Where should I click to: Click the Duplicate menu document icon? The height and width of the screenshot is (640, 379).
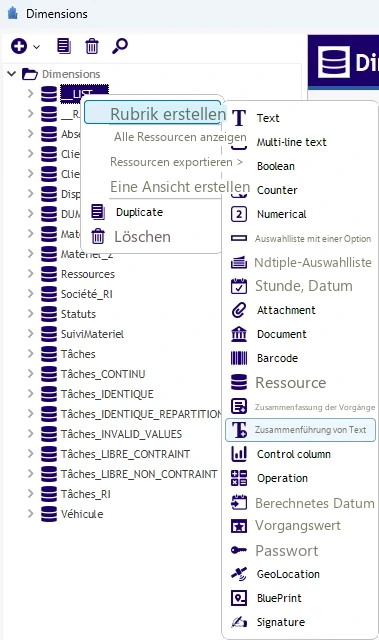98,212
